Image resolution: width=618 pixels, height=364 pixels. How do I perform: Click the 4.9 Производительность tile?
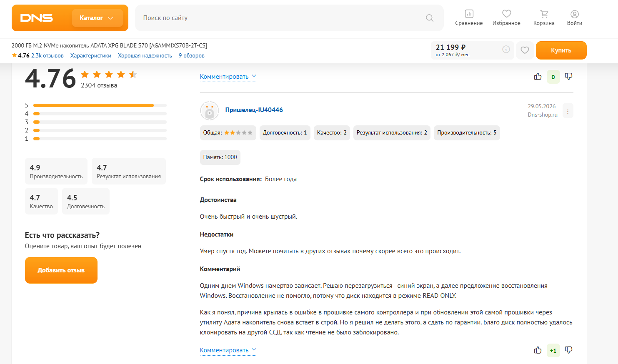56,171
